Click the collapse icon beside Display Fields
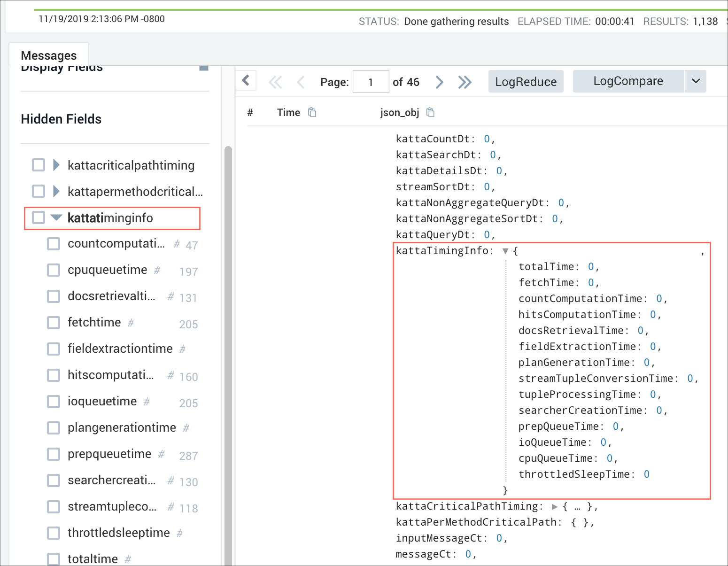Image resolution: width=728 pixels, height=566 pixels. [203, 67]
